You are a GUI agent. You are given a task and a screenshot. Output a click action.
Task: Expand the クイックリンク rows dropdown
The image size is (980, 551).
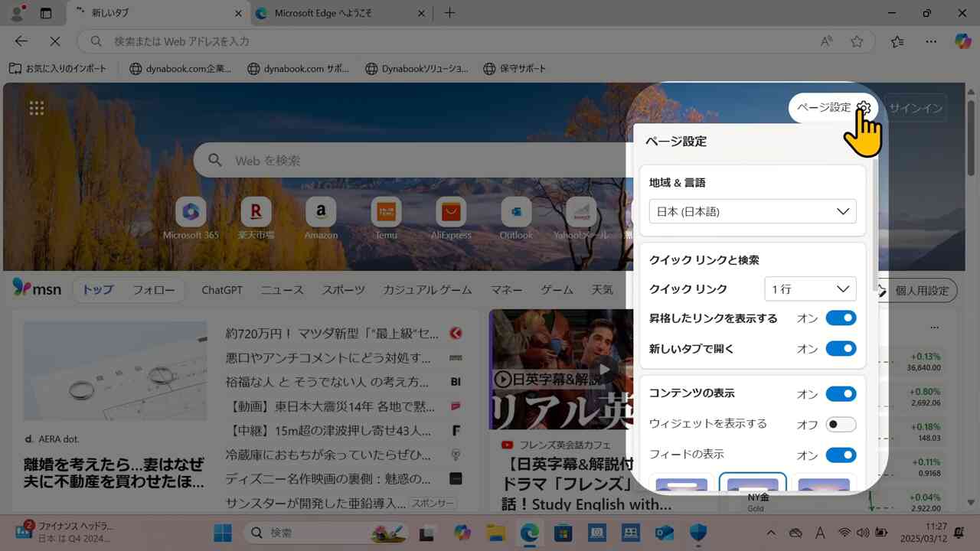[809, 289]
